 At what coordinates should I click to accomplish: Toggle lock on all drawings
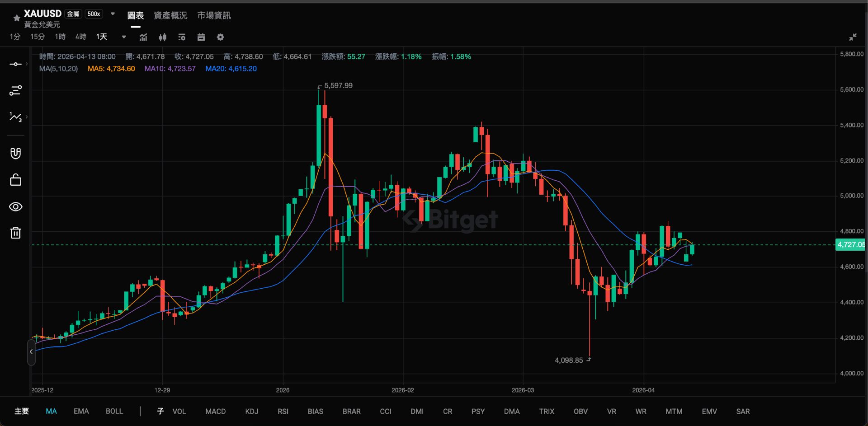click(x=15, y=180)
